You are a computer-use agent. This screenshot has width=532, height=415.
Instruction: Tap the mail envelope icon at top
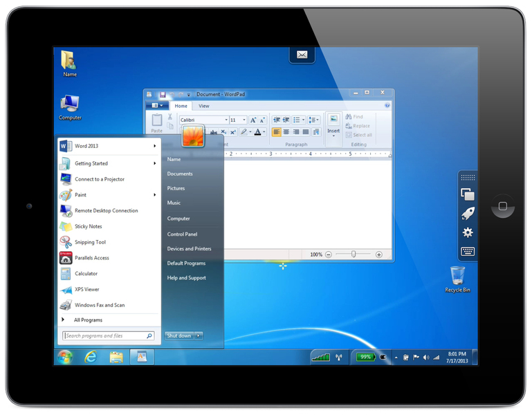pyautogui.click(x=302, y=55)
